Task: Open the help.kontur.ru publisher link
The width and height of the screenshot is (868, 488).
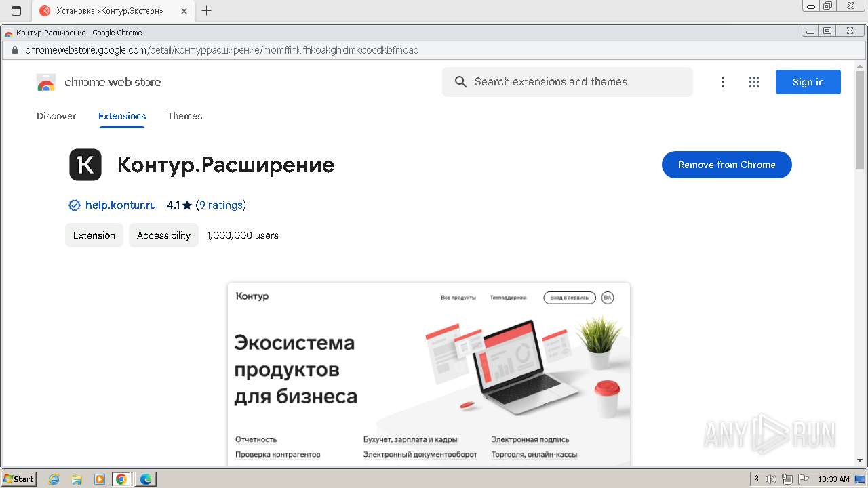Action: (x=121, y=205)
